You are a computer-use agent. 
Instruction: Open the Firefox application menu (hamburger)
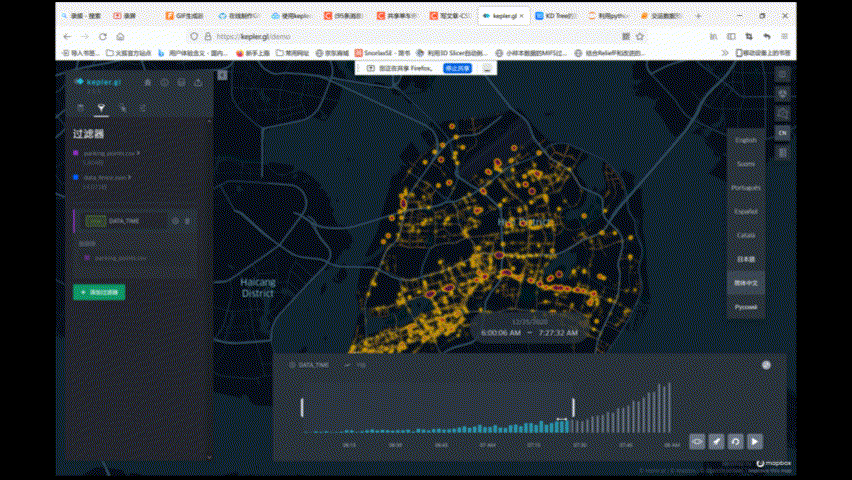tap(785, 36)
